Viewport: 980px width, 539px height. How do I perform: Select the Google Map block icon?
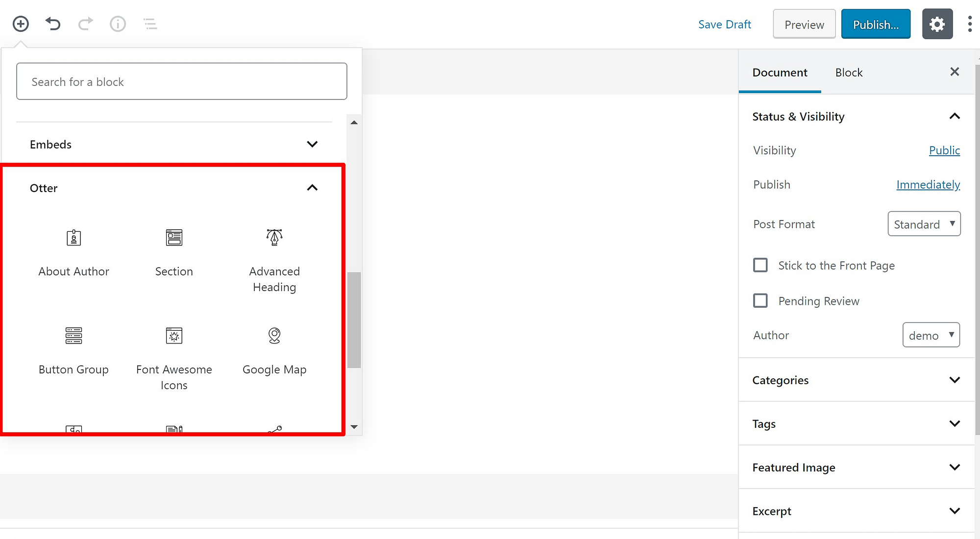273,335
